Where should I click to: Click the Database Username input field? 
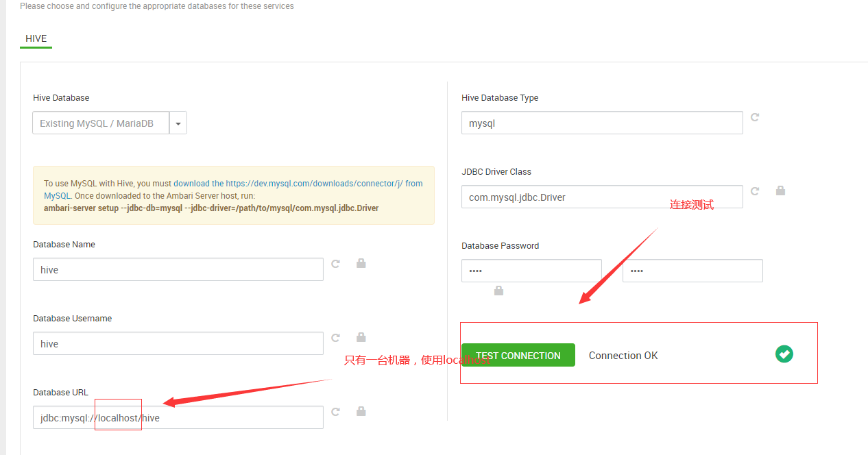[x=178, y=343]
